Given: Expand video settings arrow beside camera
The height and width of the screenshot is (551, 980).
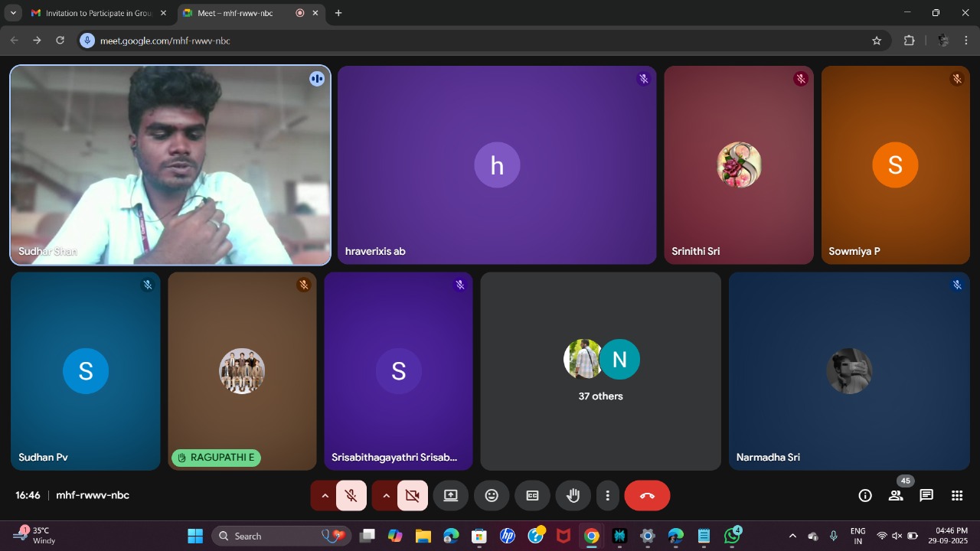Looking at the screenshot, I should (x=386, y=496).
